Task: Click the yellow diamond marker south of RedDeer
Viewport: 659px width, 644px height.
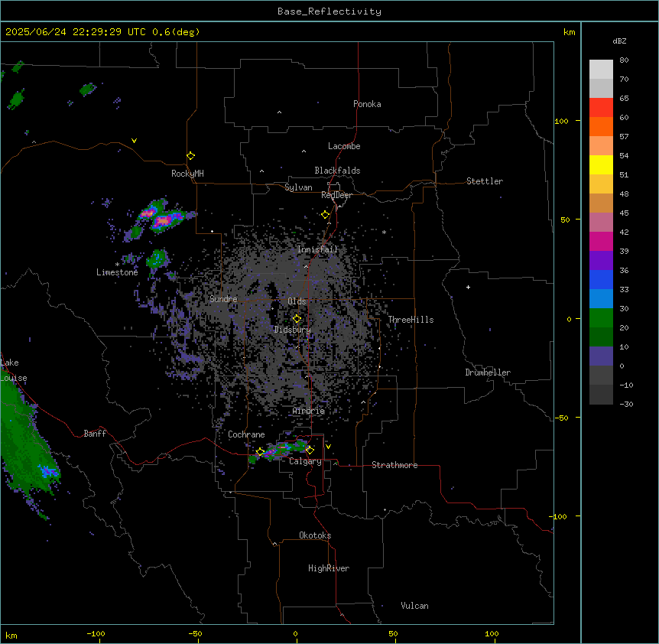Action: (326, 215)
